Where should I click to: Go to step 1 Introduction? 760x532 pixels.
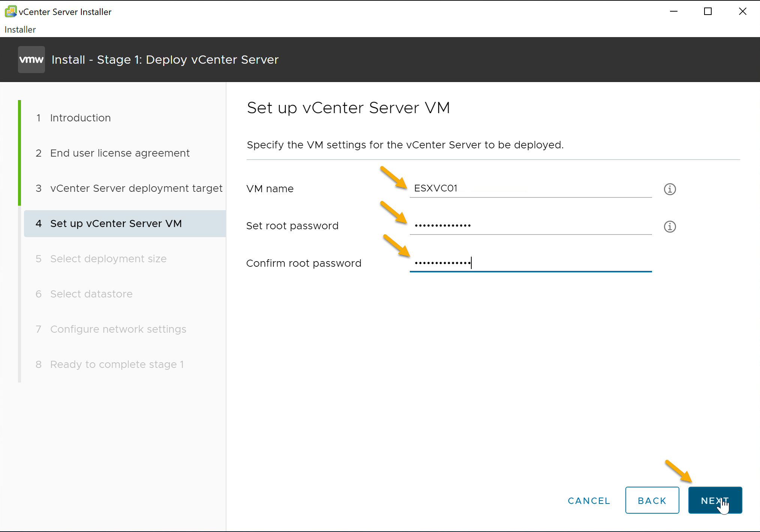point(80,118)
